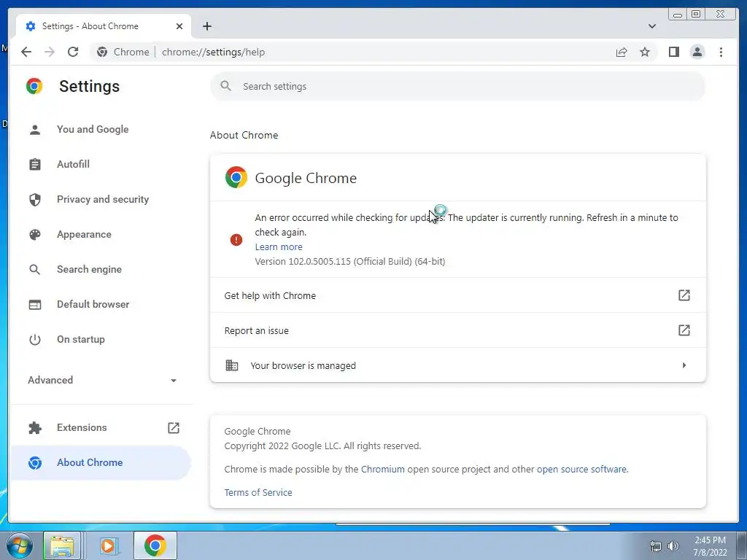Open the volume speaker tray icon

pyautogui.click(x=673, y=546)
